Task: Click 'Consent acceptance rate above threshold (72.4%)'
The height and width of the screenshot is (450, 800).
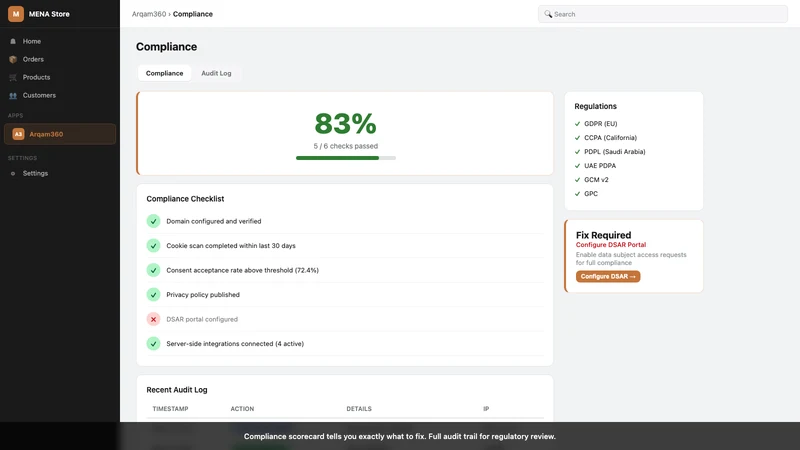Action: coord(242,270)
